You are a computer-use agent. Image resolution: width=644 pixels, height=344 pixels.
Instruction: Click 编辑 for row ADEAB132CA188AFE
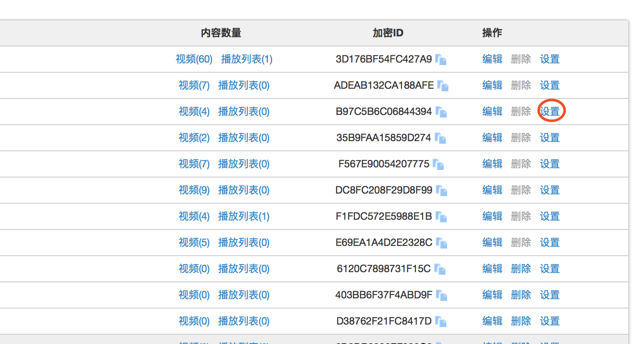[x=492, y=85]
